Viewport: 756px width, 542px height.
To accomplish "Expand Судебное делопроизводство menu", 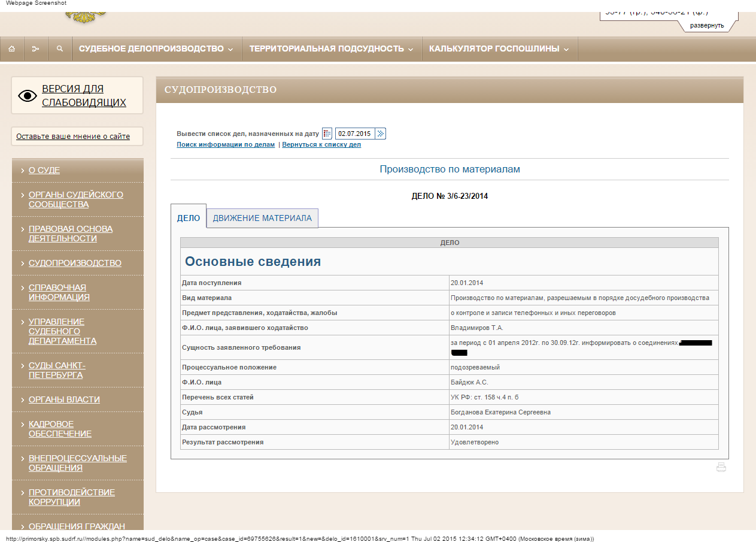I will pos(156,49).
